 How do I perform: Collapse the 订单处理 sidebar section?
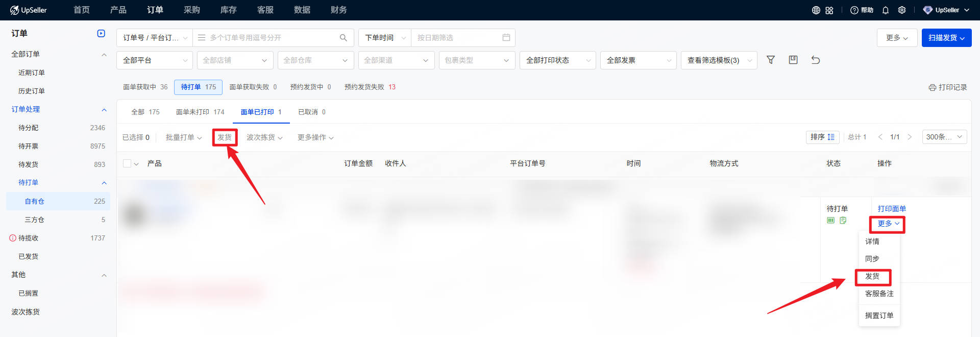pyautogui.click(x=104, y=110)
